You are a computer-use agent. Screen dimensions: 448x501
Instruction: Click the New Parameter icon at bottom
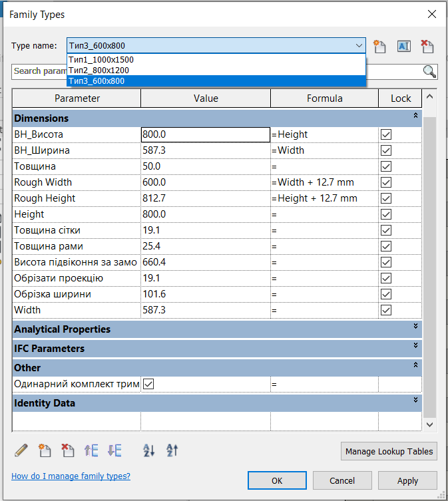pos(45,450)
